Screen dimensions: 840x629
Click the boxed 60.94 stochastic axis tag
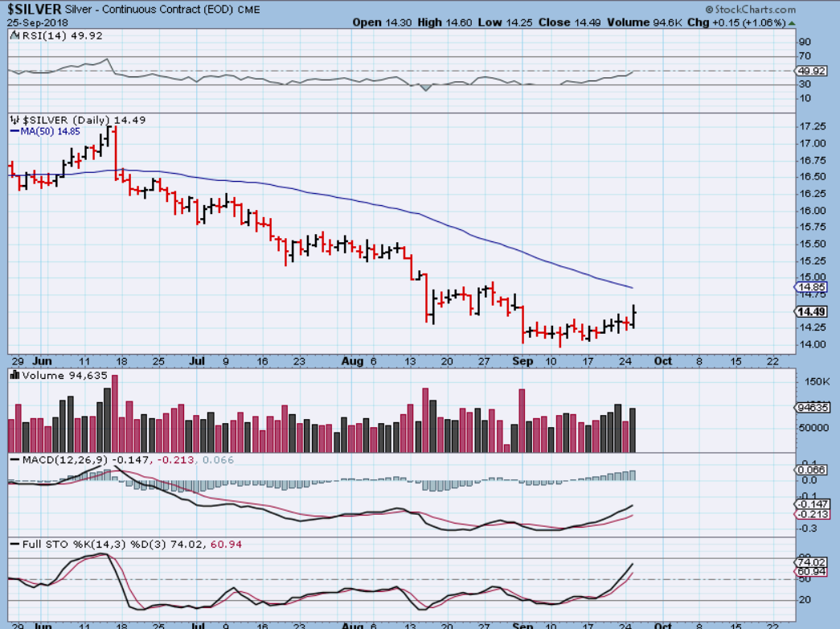coord(812,572)
